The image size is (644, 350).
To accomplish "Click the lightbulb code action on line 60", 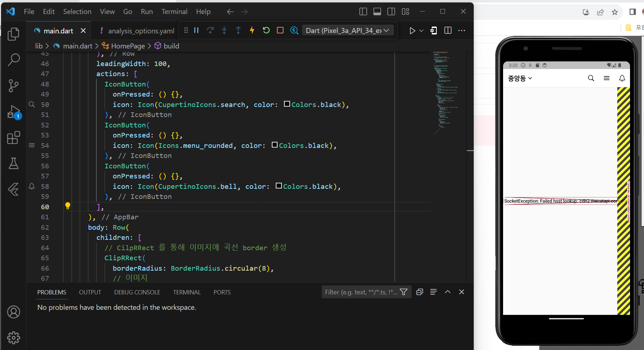I will pos(67,206).
